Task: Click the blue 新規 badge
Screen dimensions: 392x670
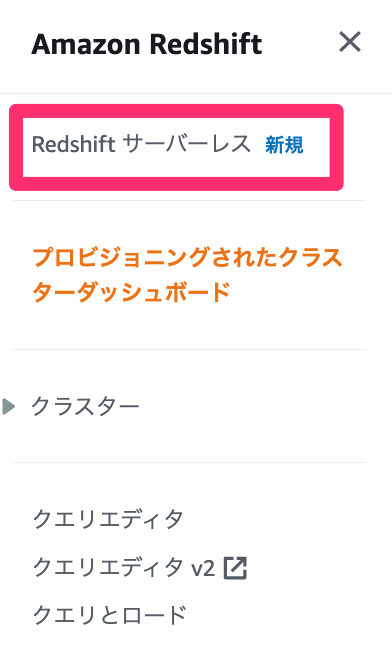Action: 284,145
